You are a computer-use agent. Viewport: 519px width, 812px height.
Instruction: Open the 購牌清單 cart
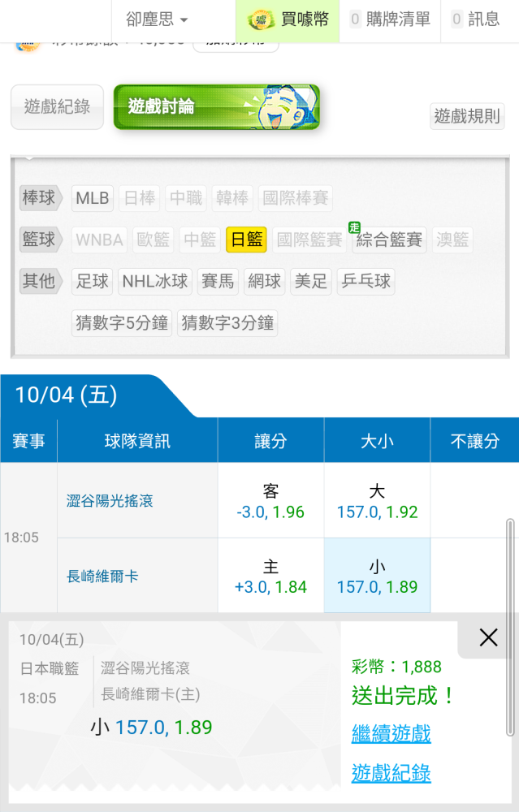click(x=391, y=19)
